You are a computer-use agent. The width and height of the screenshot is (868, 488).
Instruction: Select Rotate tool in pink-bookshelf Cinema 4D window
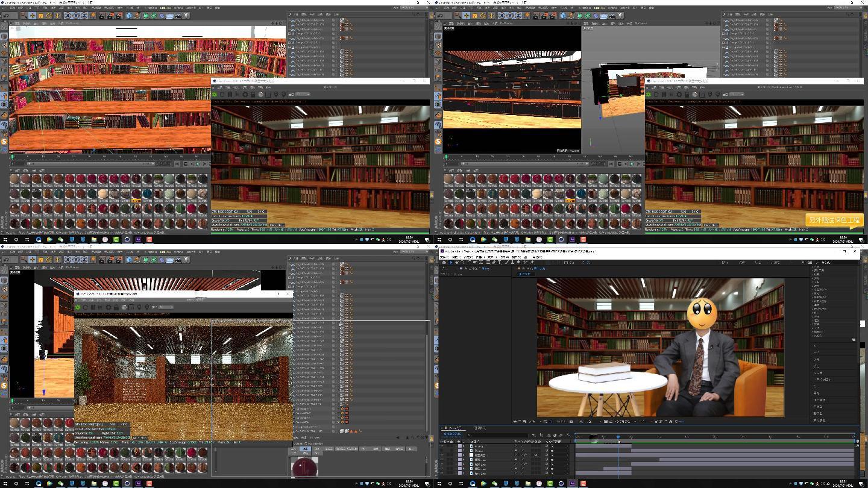pyautogui.click(x=49, y=16)
